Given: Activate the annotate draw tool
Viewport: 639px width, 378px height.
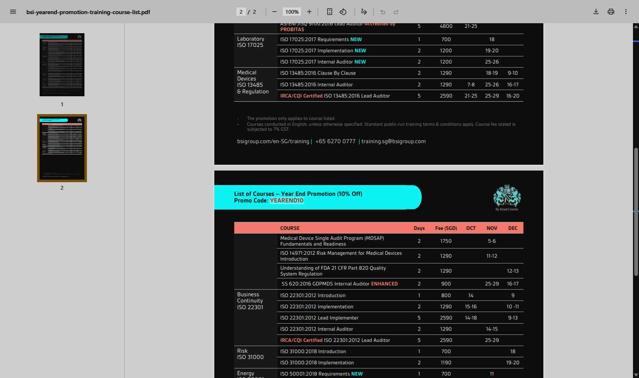Looking at the screenshot, I should 364,12.
